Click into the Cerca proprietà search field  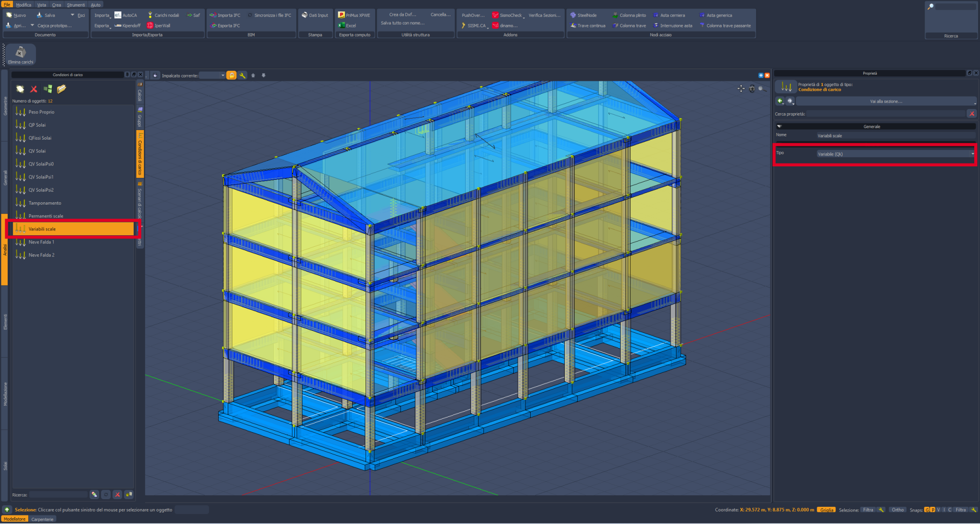[886, 114]
